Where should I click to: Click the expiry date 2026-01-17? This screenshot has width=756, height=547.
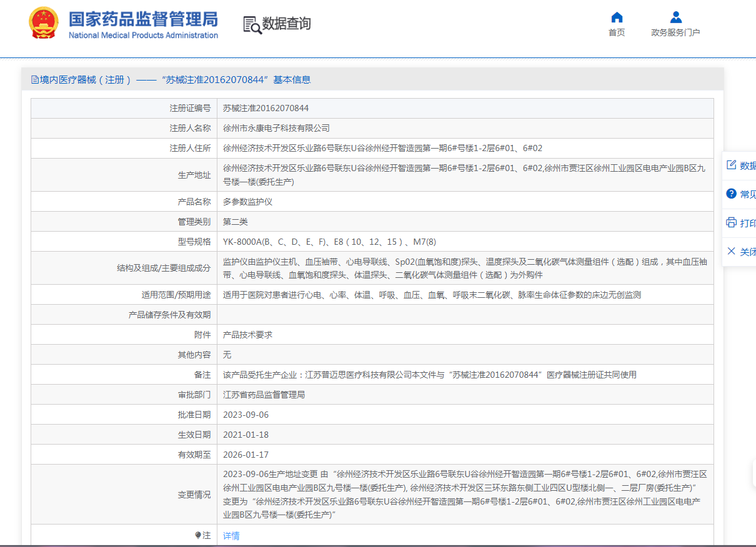pos(246,455)
